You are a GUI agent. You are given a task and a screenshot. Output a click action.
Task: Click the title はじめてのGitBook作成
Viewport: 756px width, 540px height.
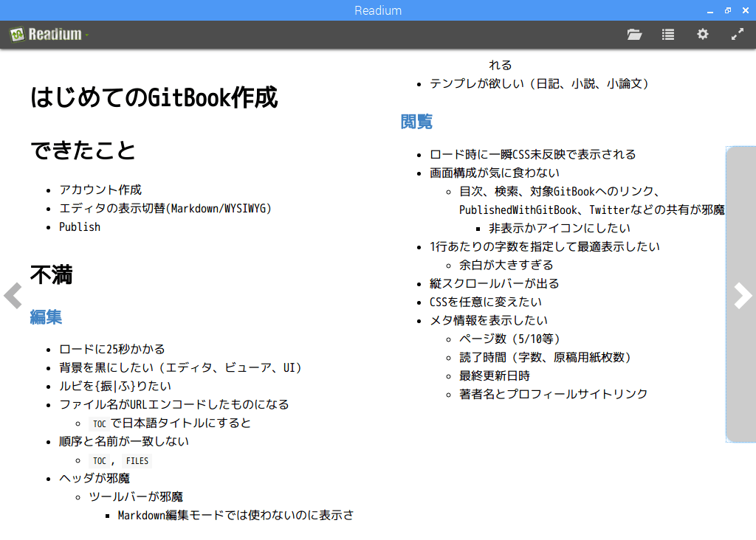(154, 97)
